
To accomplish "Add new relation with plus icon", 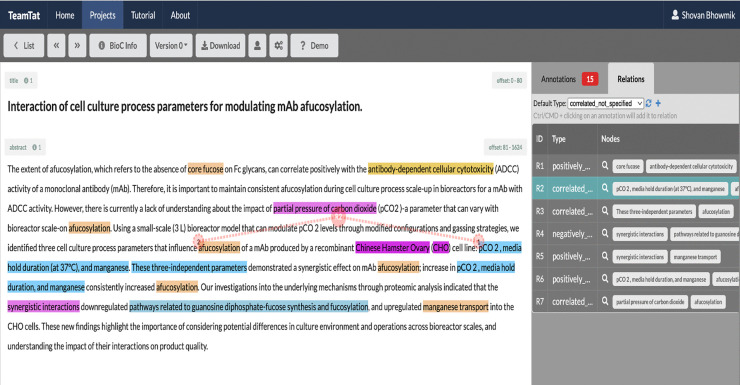I will point(658,103).
